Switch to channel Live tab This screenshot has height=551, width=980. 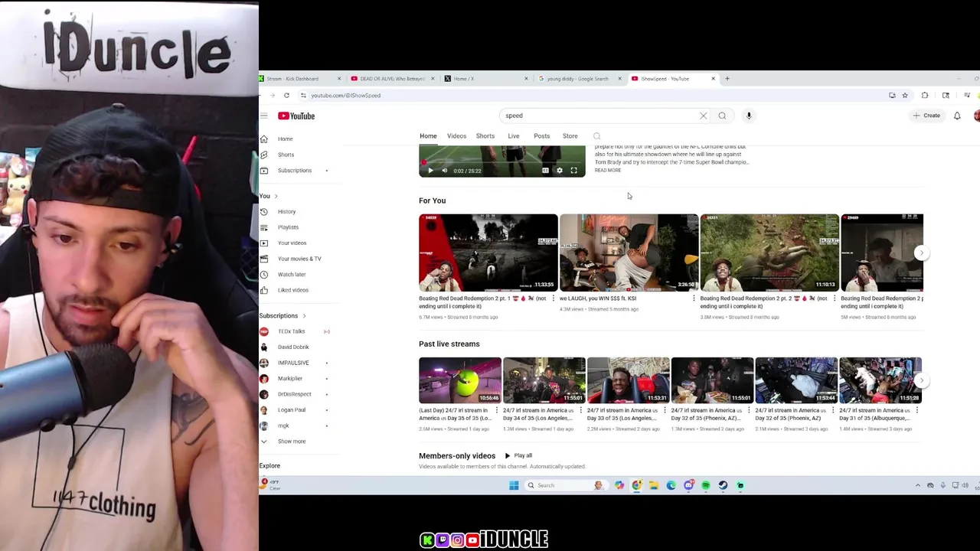[514, 136]
